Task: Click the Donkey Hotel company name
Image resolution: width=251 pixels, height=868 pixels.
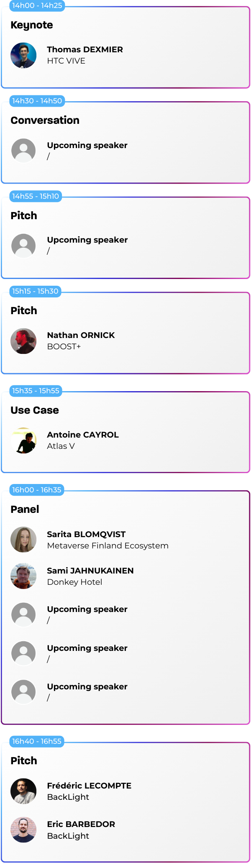Action: coord(74,582)
